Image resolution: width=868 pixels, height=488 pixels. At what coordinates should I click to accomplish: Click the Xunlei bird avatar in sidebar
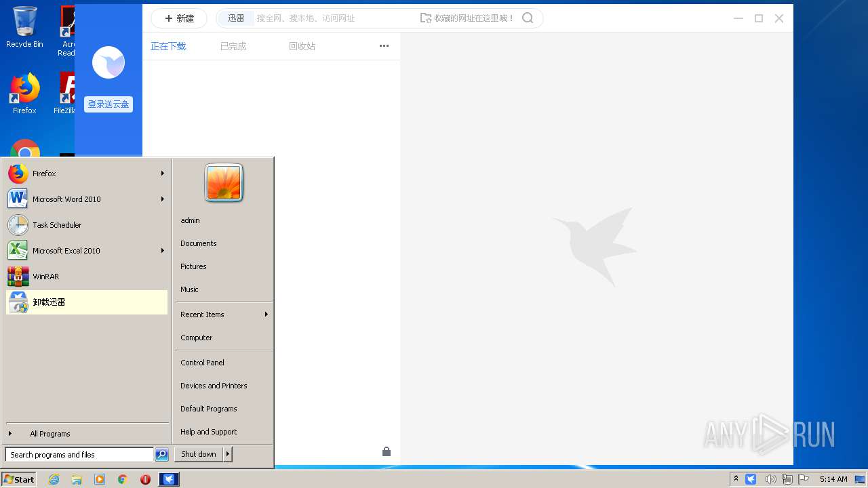108,63
